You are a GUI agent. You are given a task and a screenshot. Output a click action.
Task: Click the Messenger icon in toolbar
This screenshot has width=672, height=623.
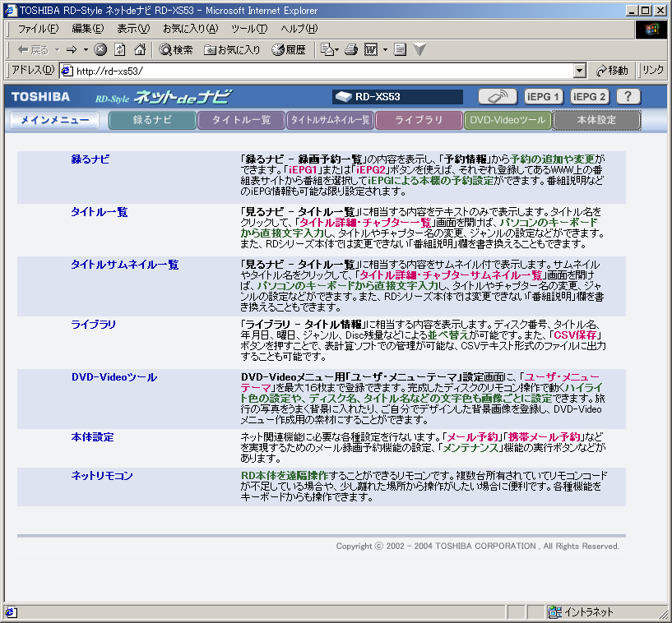tap(419, 50)
